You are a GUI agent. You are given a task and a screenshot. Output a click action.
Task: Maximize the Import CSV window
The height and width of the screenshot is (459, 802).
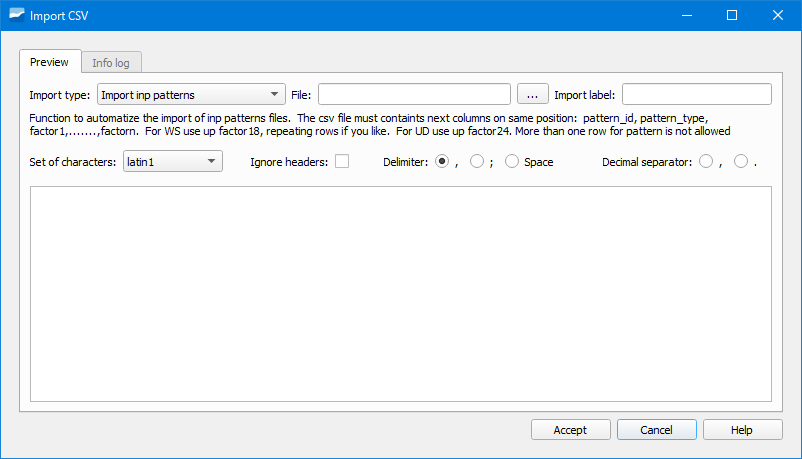click(x=731, y=15)
